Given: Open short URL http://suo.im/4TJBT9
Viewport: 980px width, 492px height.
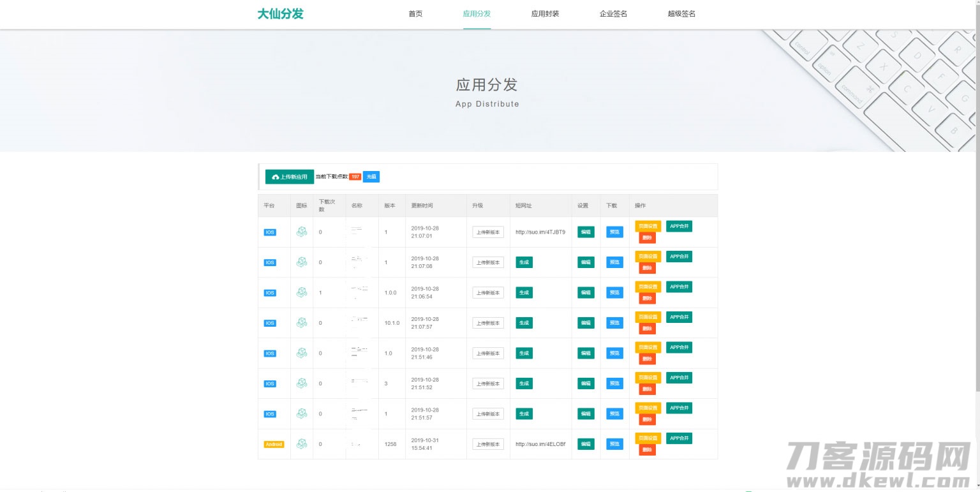Looking at the screenshot, I should pyautogui.click(x=540, y=232).
